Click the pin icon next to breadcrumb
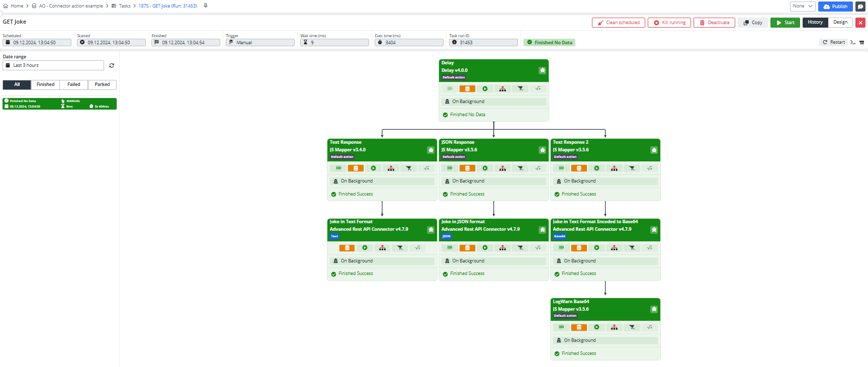868x367 pixels. (205, 6)
